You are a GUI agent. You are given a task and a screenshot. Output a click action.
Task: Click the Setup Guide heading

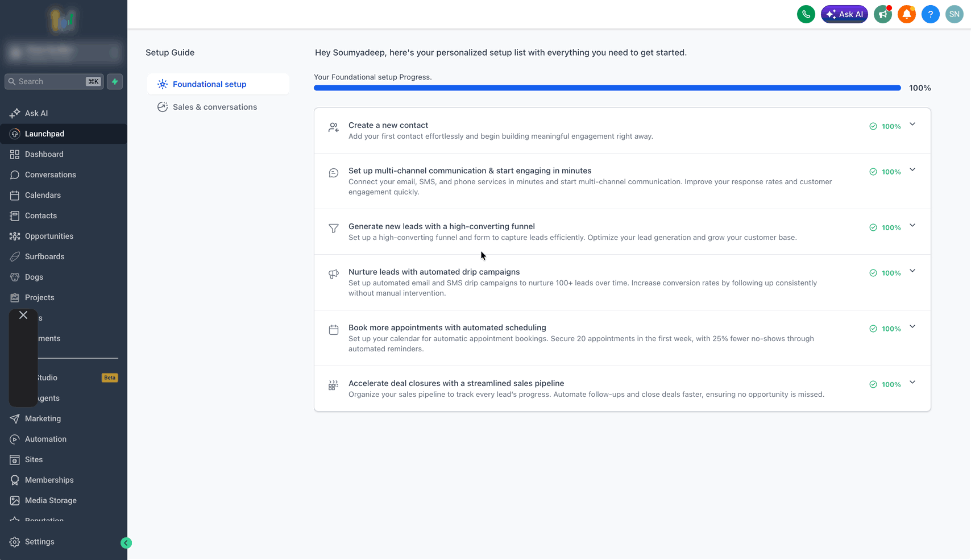170,52
